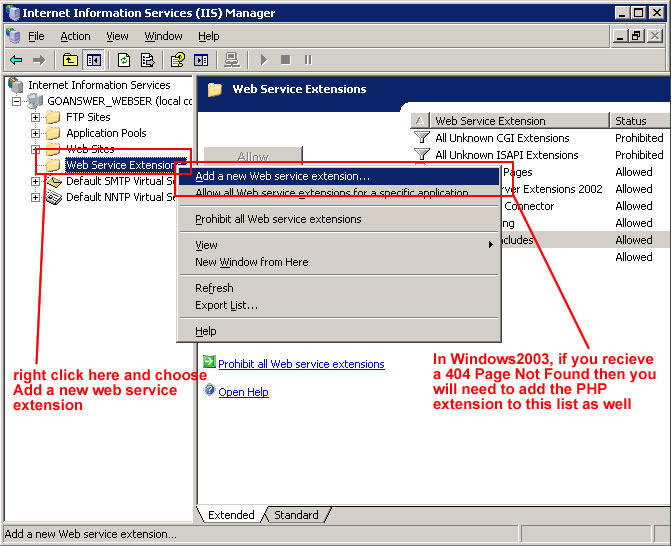Image resolution: width=671 pixels, height=546 pixels.
Task: Click the Pause item toolbar button
Action: click(x=308, y=60)
